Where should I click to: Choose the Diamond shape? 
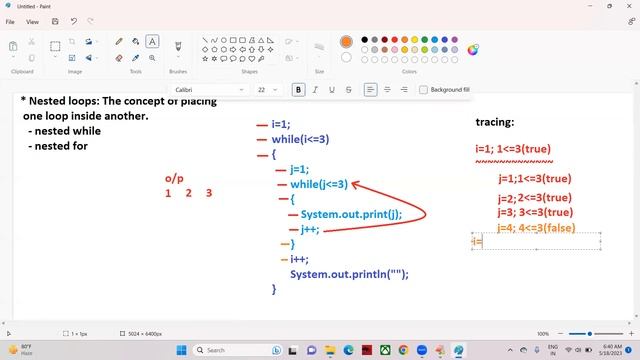pyautogui.click(x=205, y=49)
